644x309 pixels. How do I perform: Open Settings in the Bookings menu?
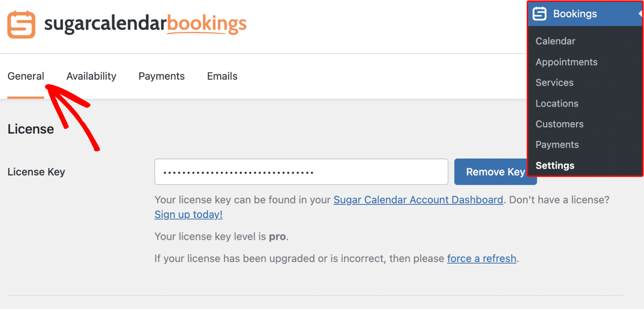(x=555, y=165)
